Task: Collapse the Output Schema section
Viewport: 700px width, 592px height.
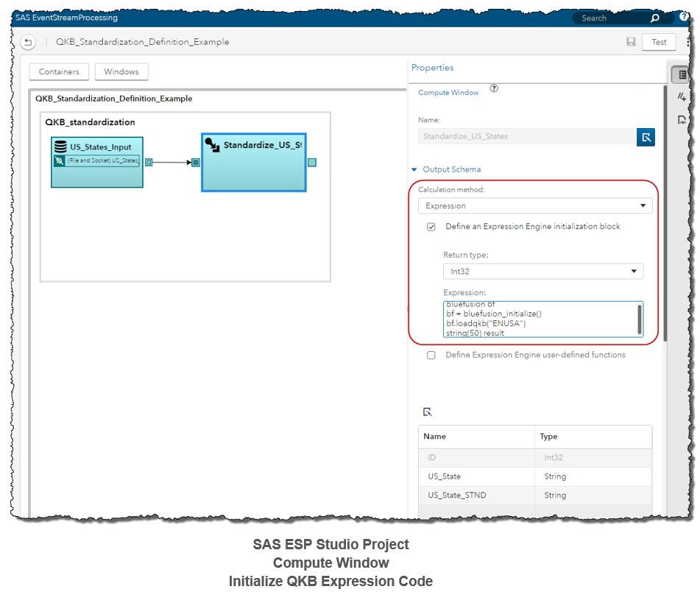Action: 414,170
